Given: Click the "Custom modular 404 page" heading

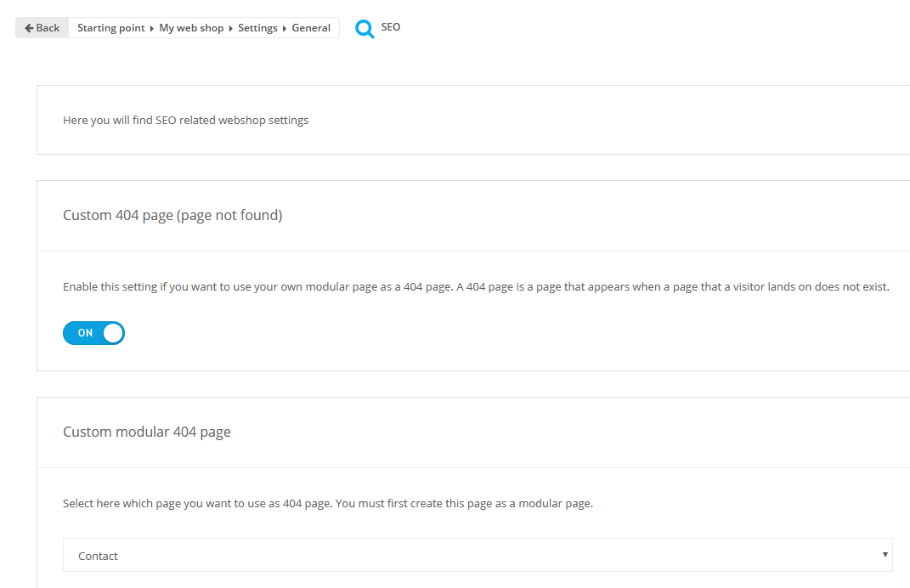Looking at the screenshot, I should coord(147,433).
